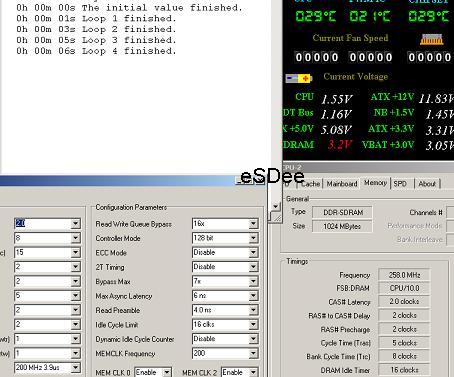Click the Cycle Time (Tras) value 5 clocks

[404, 343]
